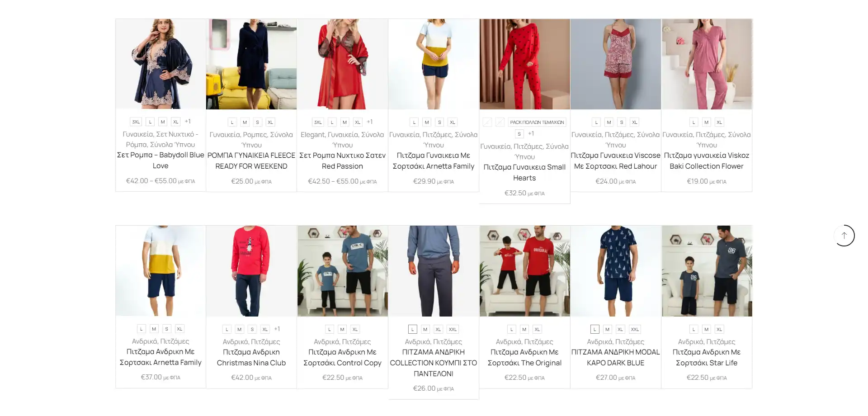Open the Elegant category link on Red Passion
This screenshot has height=416, width=868.
(312, 135)
